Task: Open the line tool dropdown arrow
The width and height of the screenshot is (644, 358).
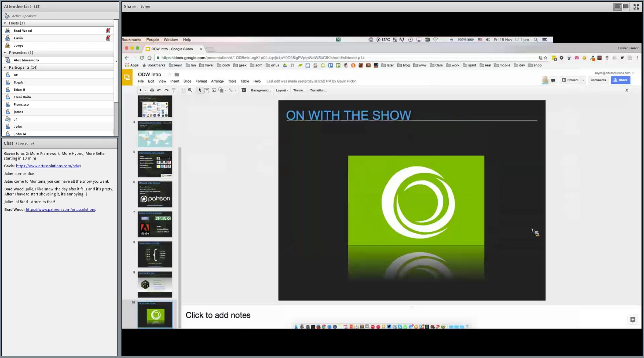Action: (236, 90)
